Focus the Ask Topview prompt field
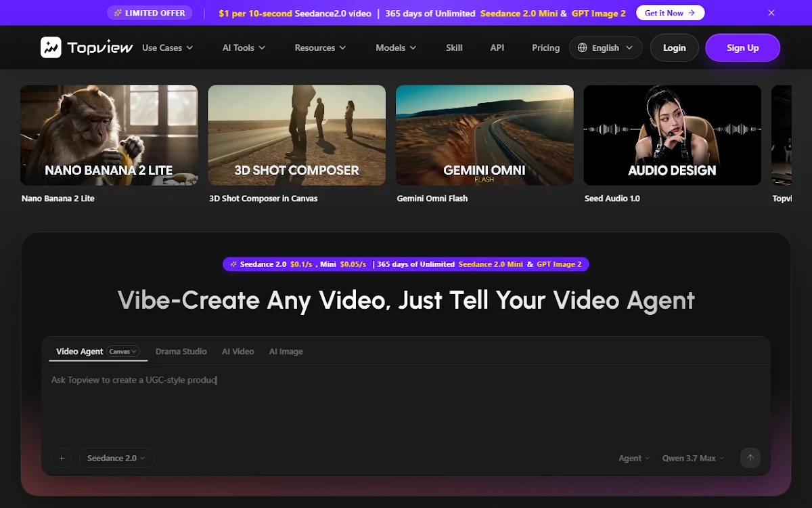The image size is (812, 508). (x=406, y=403)
